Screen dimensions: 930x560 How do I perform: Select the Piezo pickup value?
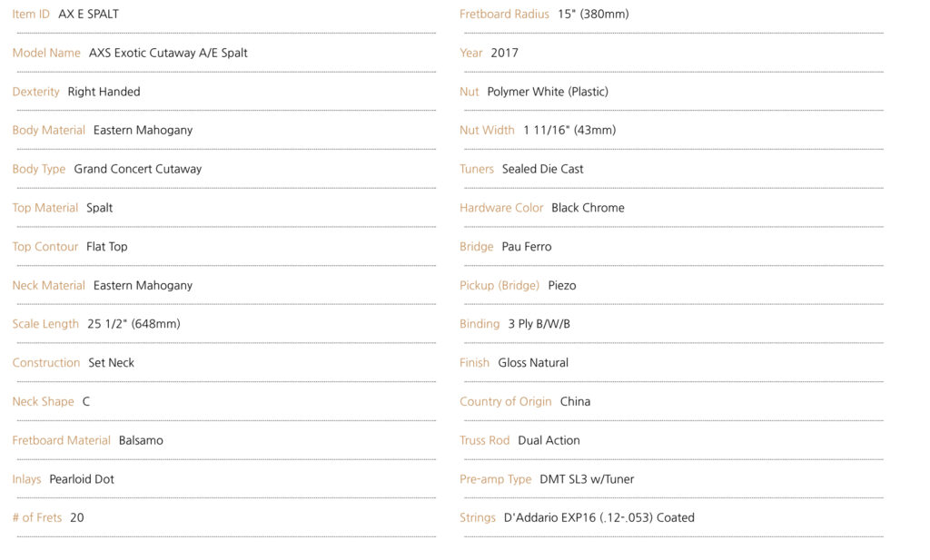click(x=561, y=286)
